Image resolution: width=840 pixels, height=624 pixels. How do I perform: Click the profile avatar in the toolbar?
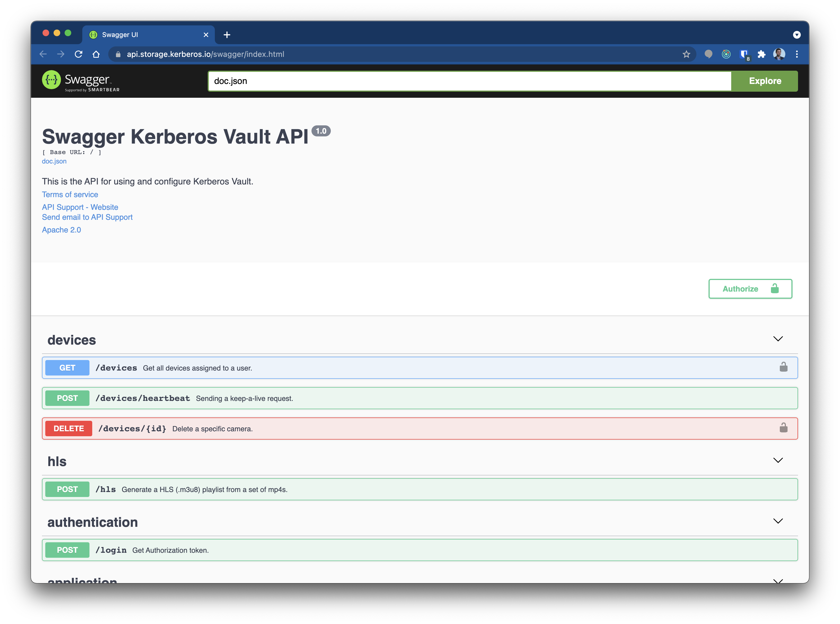tap(779, 54)
